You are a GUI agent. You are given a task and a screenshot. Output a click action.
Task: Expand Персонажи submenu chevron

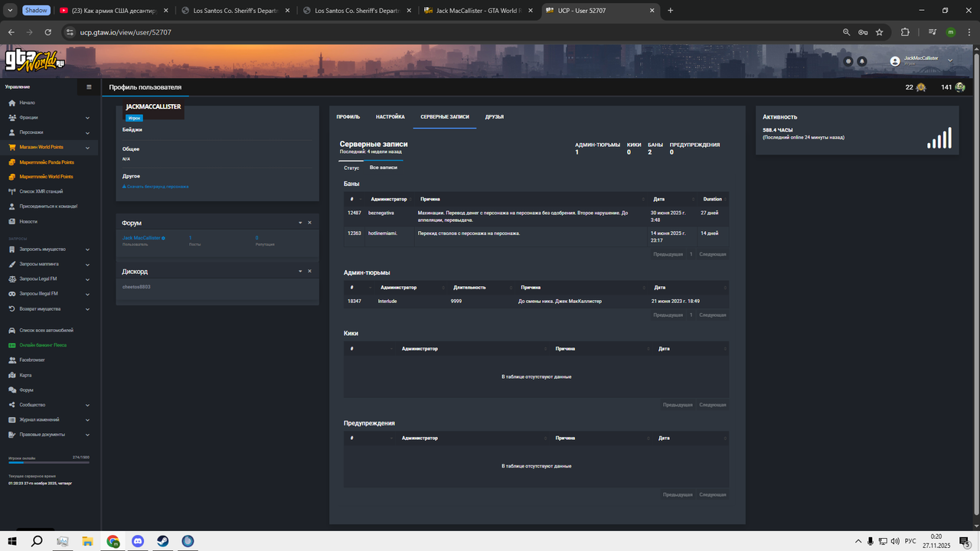pyautogui.click(x=87, y=132)
